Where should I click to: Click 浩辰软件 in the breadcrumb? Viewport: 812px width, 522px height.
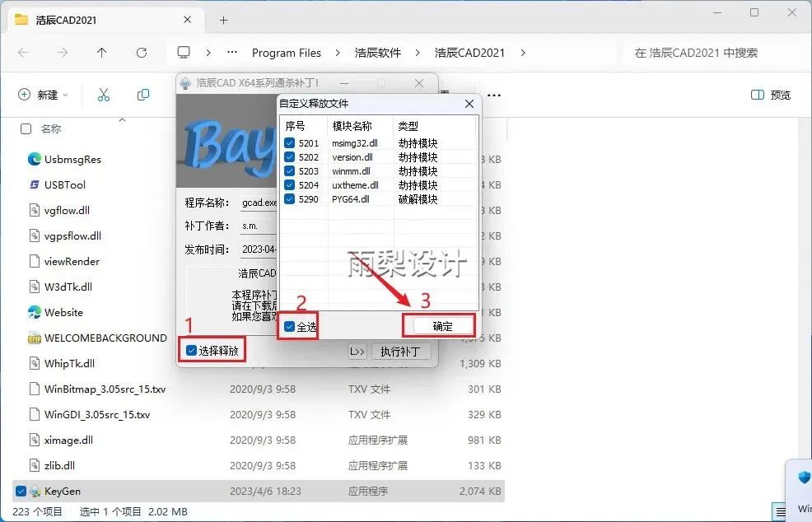coord(377,53)
